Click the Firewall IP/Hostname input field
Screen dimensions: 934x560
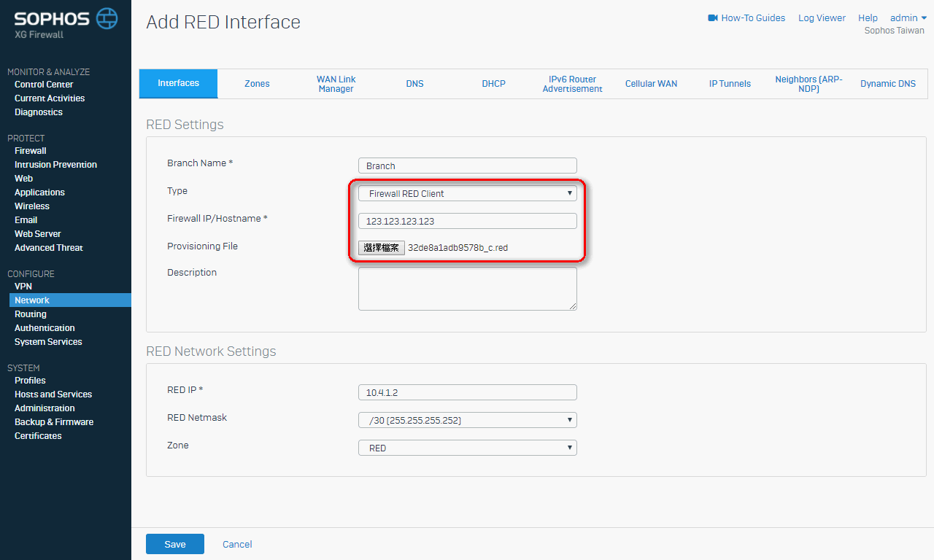click(468, 221)
